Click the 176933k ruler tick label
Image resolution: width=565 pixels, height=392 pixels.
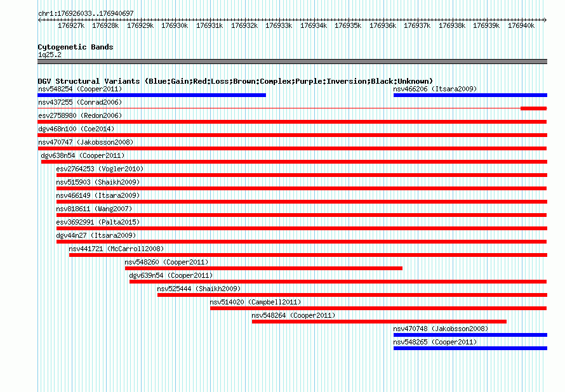279,25
